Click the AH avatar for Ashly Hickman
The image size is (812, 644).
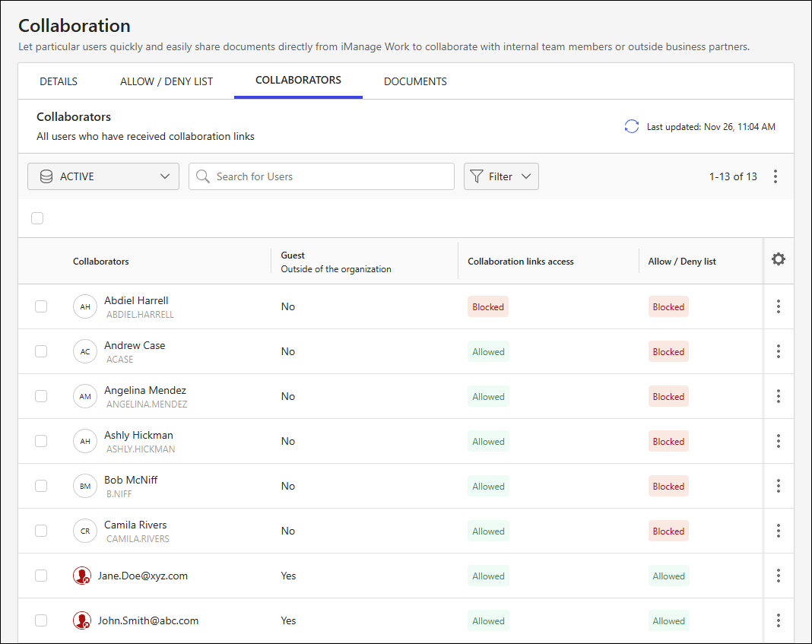84,441
